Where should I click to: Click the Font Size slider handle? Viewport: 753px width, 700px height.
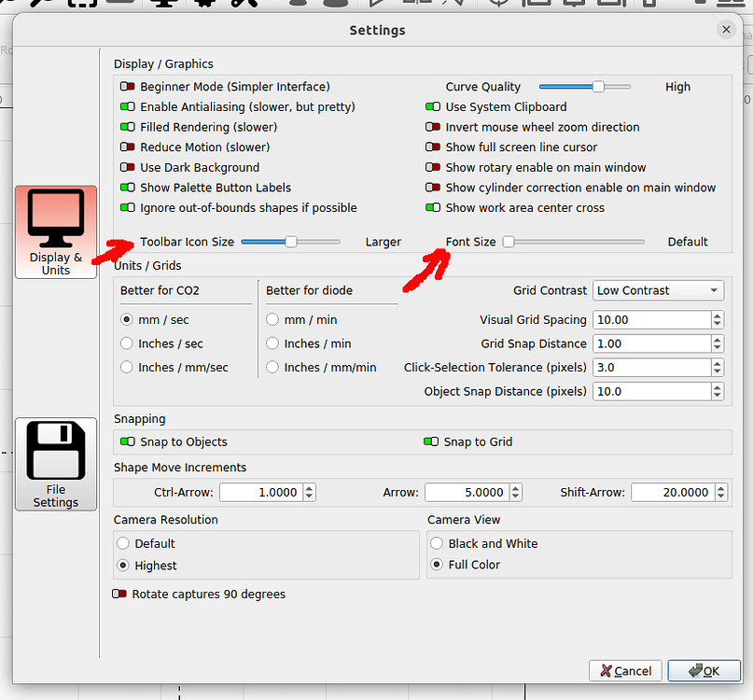pos(508,241)
